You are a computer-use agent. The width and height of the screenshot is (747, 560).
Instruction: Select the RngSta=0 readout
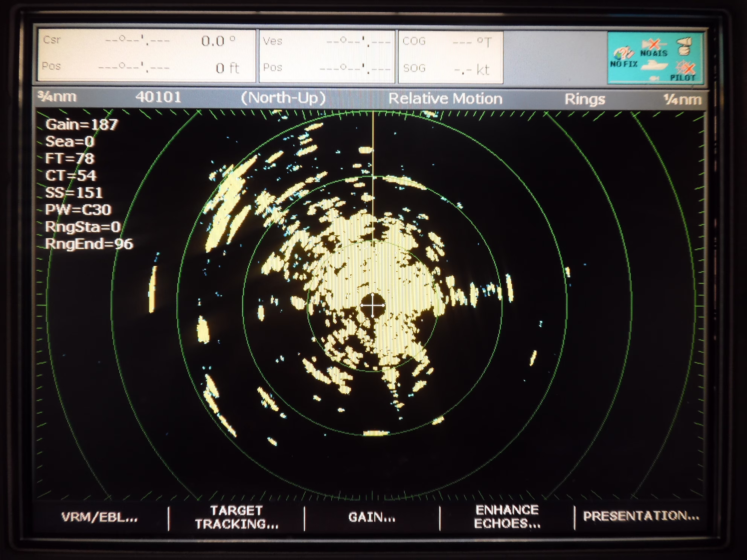click(83, 227)
